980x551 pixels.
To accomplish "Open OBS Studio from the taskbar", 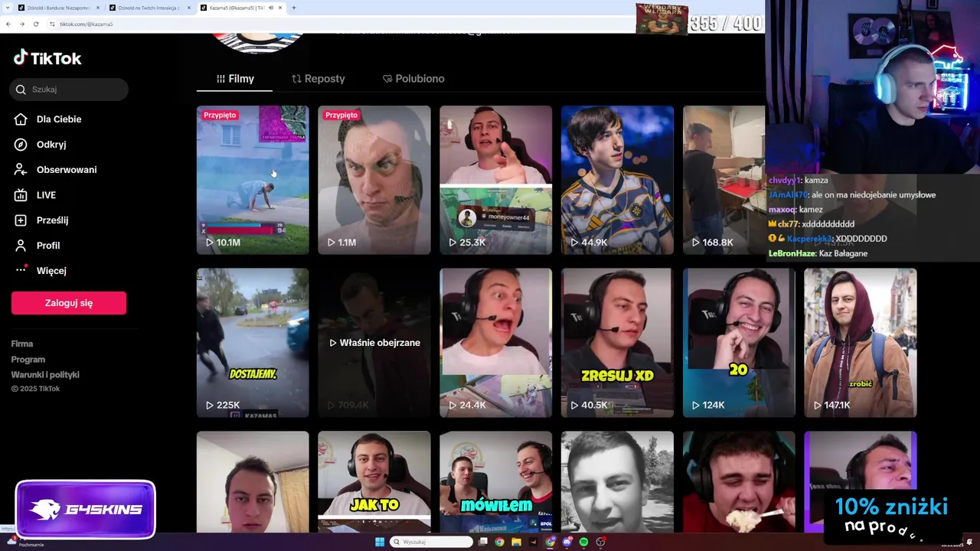I will coord(601,542).
